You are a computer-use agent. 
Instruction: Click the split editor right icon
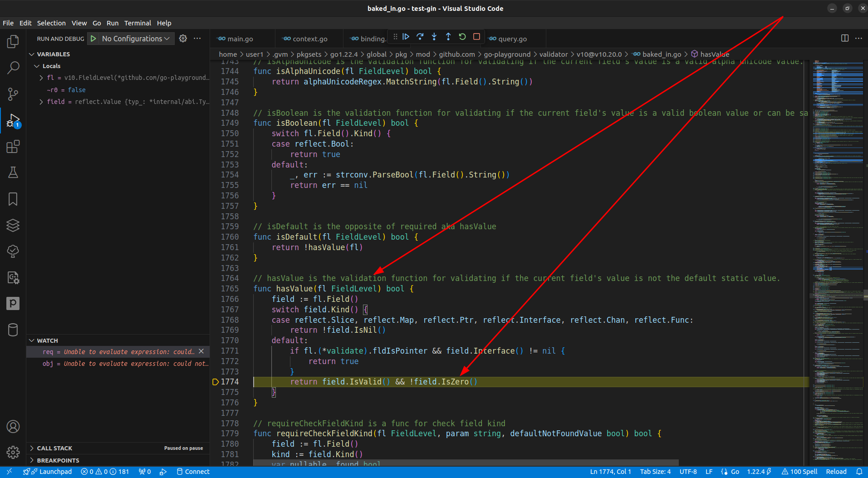coord(845,38)
